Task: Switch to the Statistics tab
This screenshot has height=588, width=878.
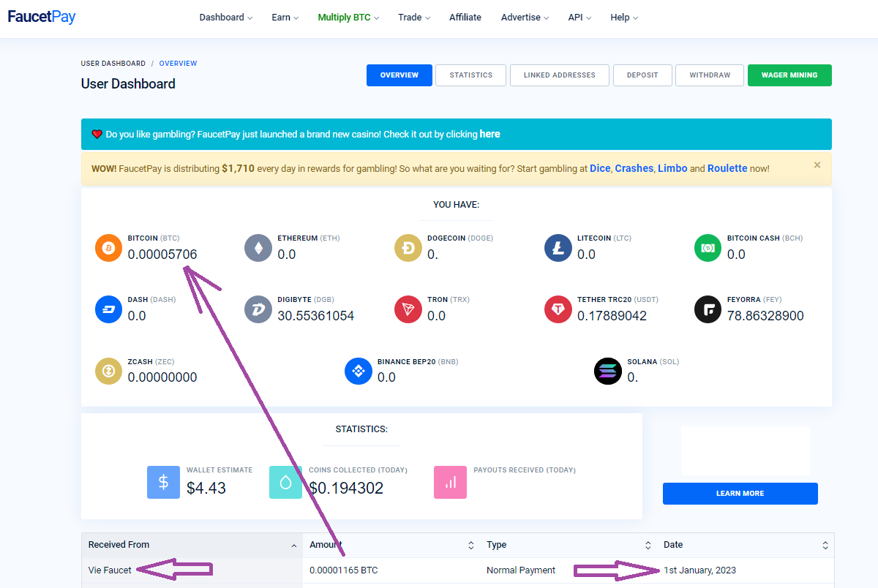Action: tap(471, 75)
